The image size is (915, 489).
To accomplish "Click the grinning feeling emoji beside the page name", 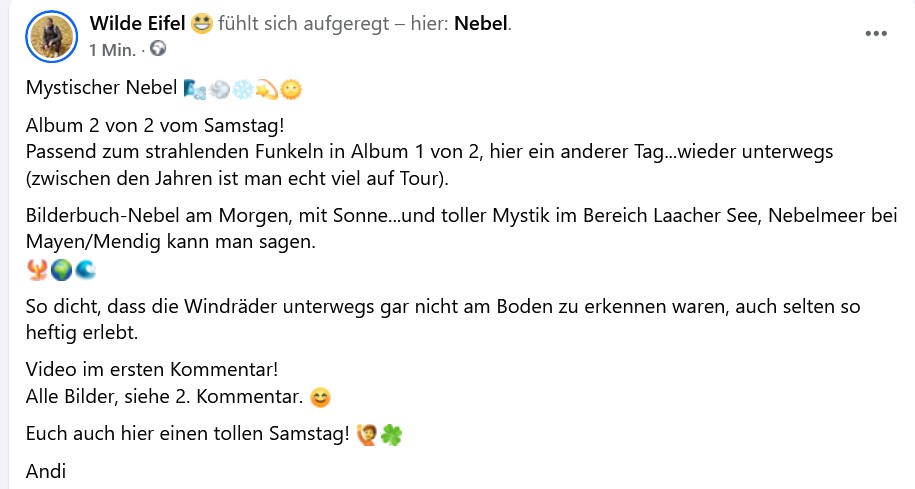I will [202, 23].
